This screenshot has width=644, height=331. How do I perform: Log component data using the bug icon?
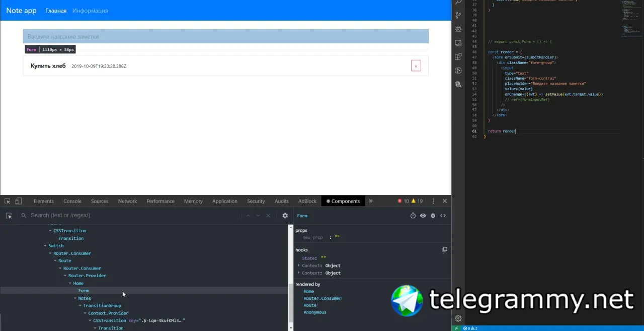coord(433,216)
